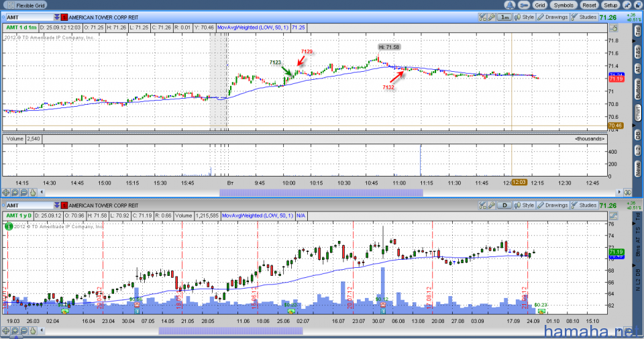This screenshot has height=339, width=644.
Task: Click hand drag icon under bottom chart
Action: [x=33, y=330]
